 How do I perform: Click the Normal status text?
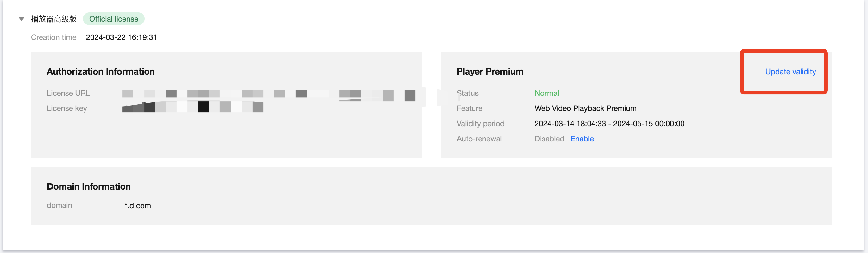coord(547,93)
